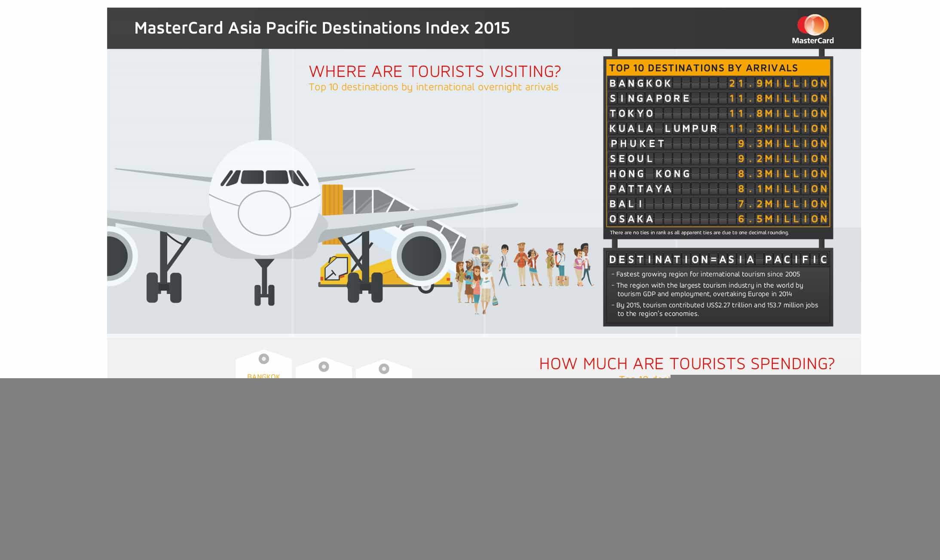Click the Phuket 9.3 million row
Viewport: 940px width, 560px height.
pyautogui.click(x=718, y=144)
